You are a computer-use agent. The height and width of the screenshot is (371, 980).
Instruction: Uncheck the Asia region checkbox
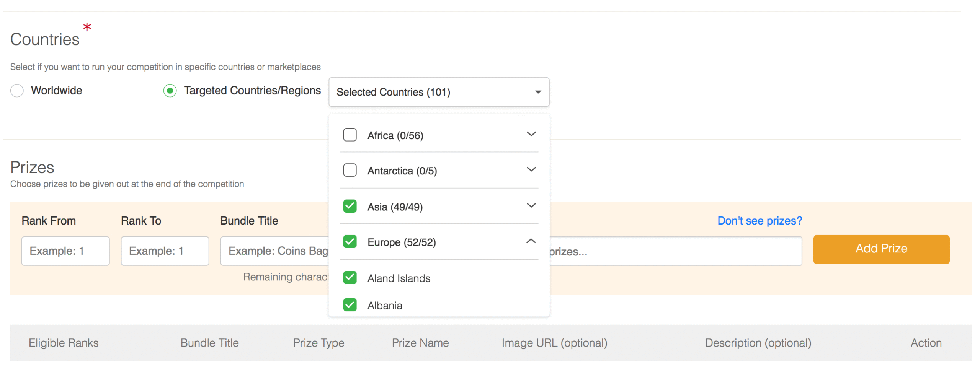point(350,206)
